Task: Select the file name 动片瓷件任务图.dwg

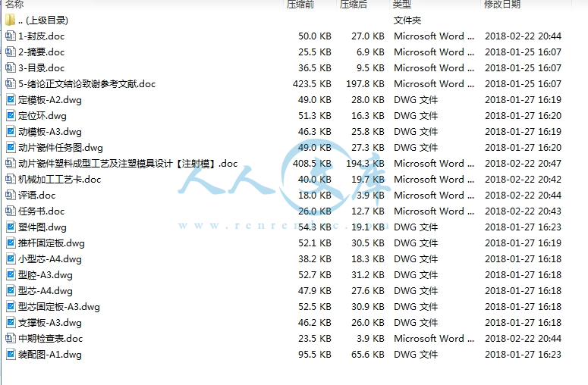Action: click(61, 148)
